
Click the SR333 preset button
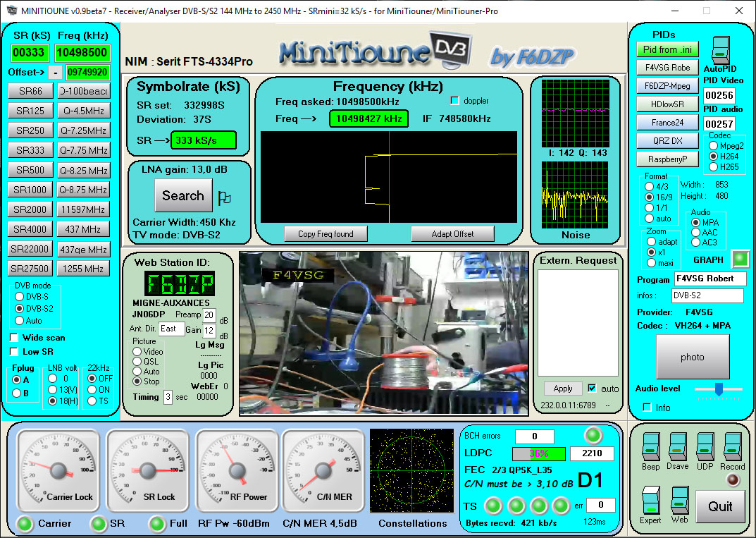click(x=30, y=151)
